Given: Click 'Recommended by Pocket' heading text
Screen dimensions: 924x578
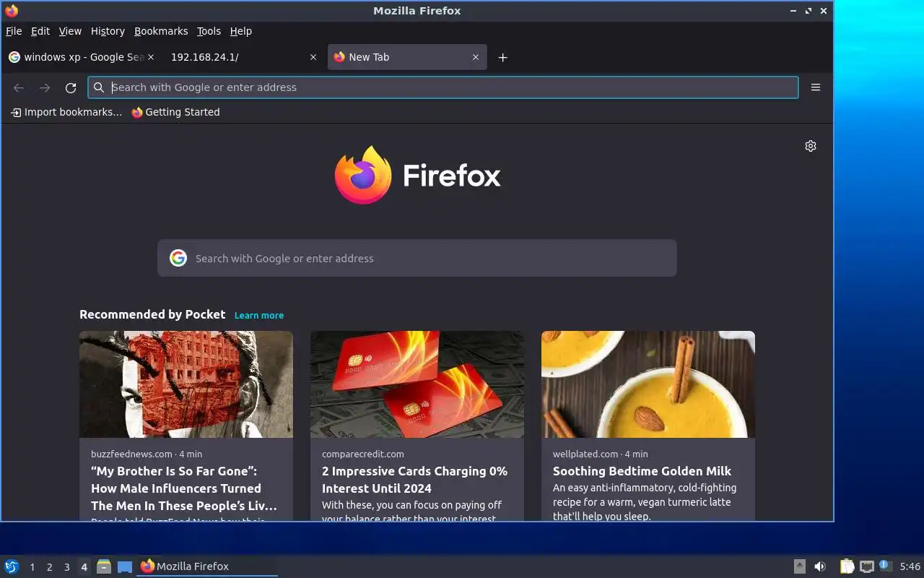Looking at the screenshot, I should coord(152,314).
